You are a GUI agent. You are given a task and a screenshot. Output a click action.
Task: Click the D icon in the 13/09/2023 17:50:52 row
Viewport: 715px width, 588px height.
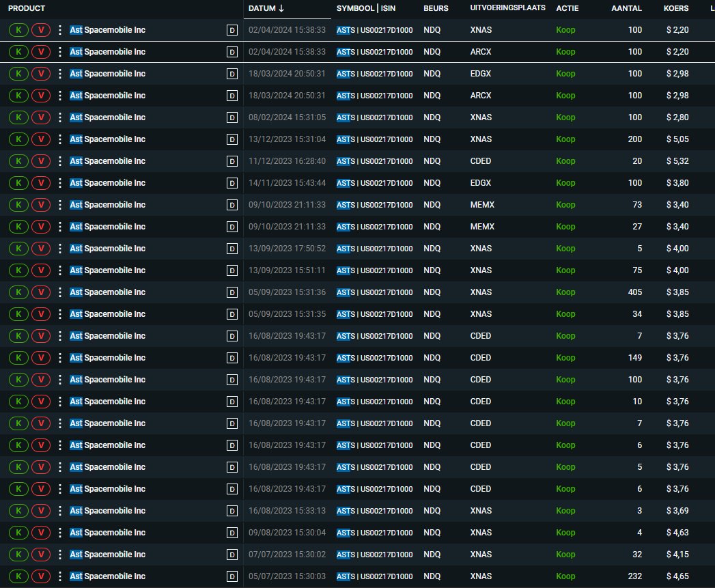[x=232, y=249]
